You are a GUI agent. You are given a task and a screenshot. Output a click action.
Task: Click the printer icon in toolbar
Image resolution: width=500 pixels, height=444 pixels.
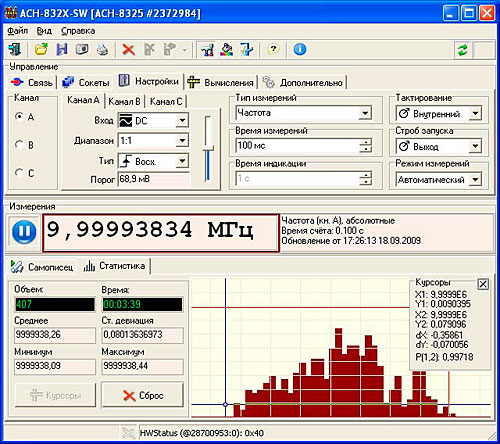[102, 49]
